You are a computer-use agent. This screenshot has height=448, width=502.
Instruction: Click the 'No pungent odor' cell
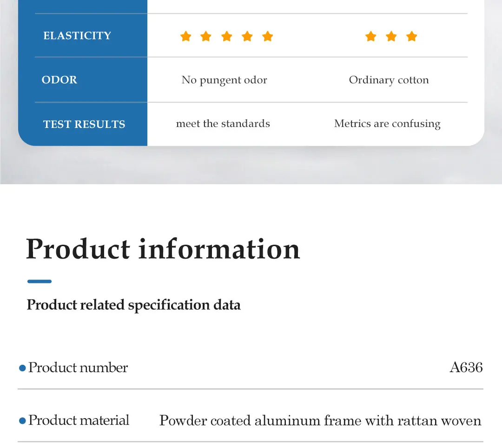pyautogui.click(x=224, y=80)
